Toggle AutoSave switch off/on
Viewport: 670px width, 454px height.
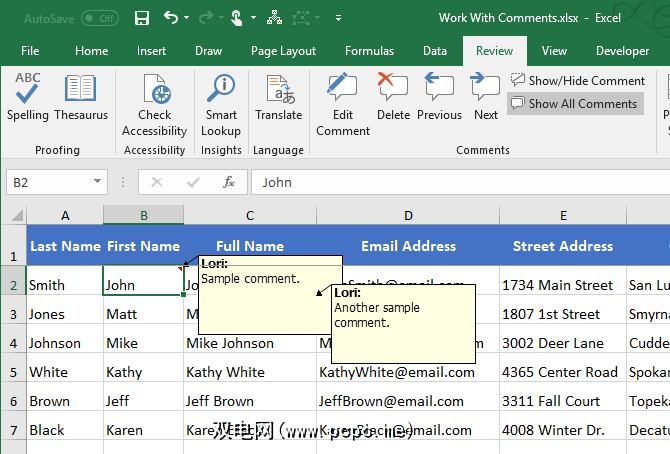(x=99, y=18)
